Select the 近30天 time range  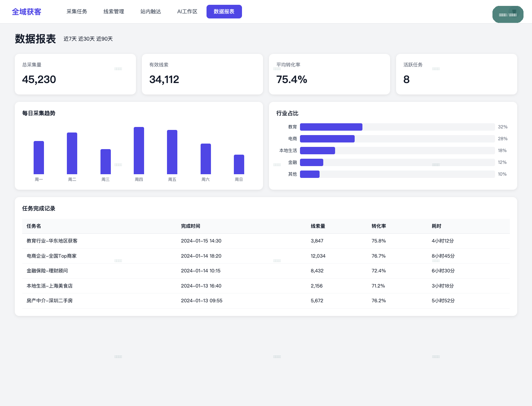pos(86,39)
